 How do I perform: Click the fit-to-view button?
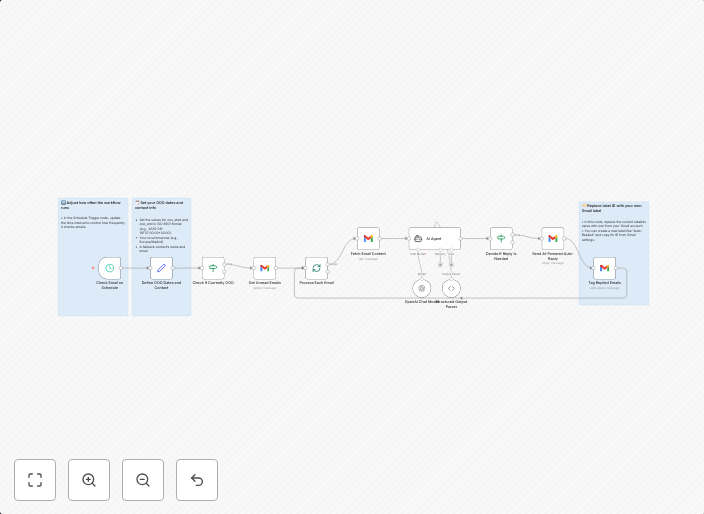click(35, 480)
